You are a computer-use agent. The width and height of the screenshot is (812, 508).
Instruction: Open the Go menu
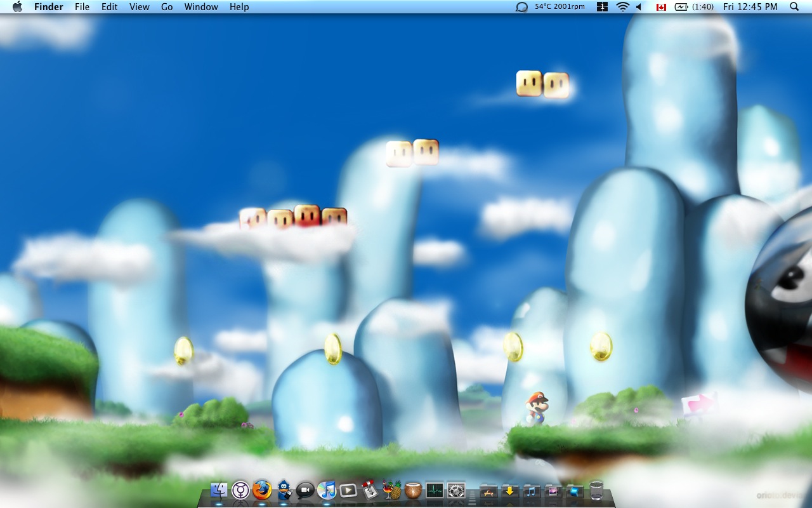(167, 7)
